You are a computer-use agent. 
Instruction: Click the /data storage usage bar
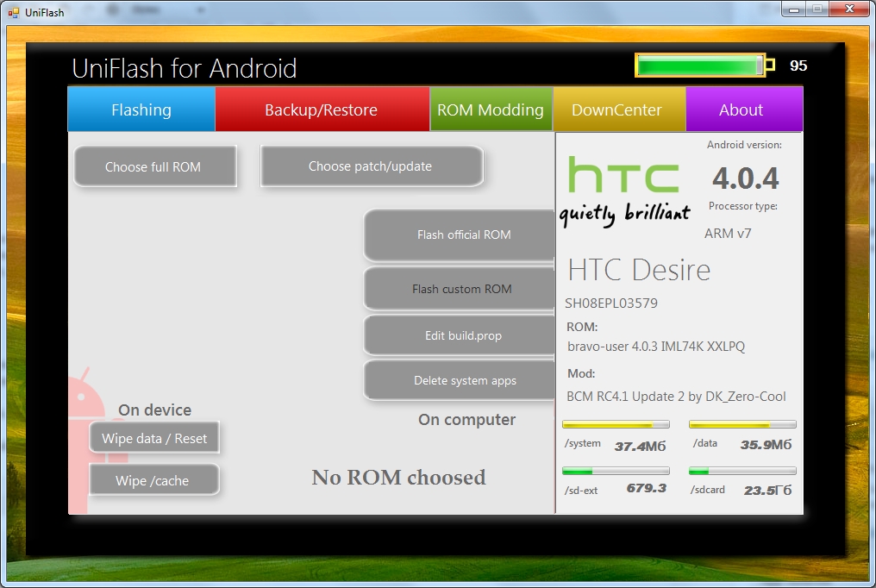point(742,424)
